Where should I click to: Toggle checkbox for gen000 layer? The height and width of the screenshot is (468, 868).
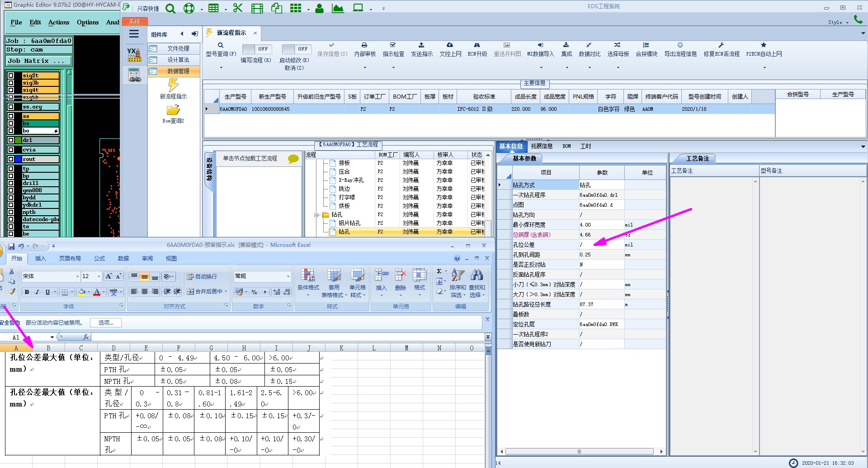[x=11, y=190]
